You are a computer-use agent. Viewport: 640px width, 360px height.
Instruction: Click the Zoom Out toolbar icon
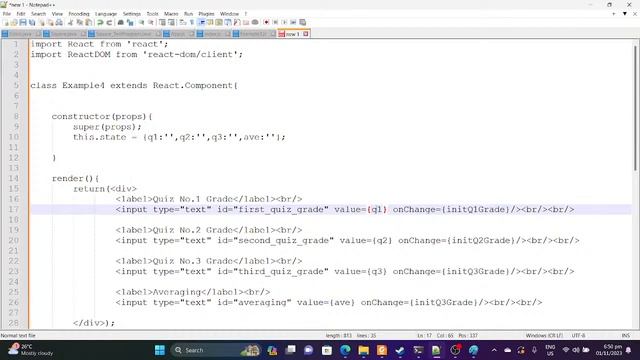[151, 22]
